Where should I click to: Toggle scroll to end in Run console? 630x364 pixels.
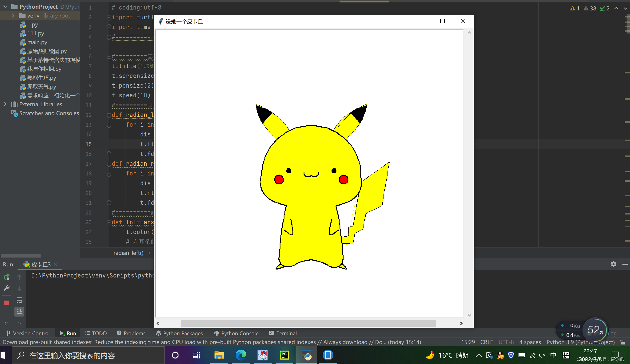point(19,311)
